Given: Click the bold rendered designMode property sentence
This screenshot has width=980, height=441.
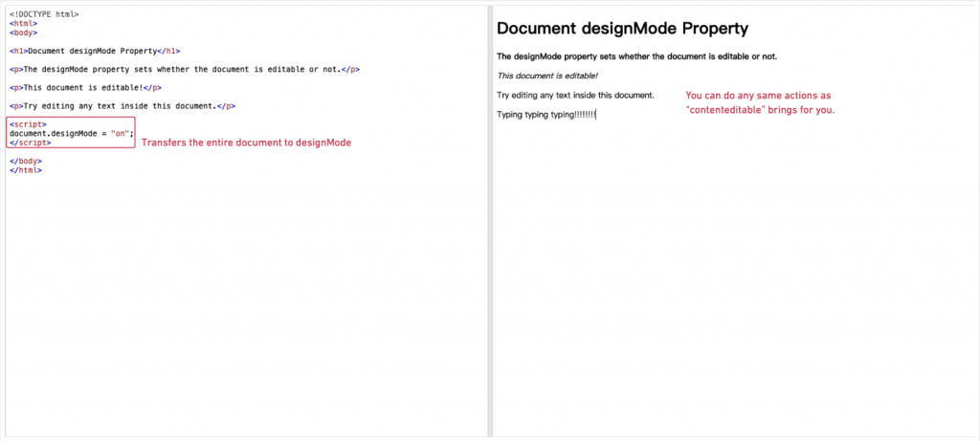Looking at the screenshot, I should [636, 56].
